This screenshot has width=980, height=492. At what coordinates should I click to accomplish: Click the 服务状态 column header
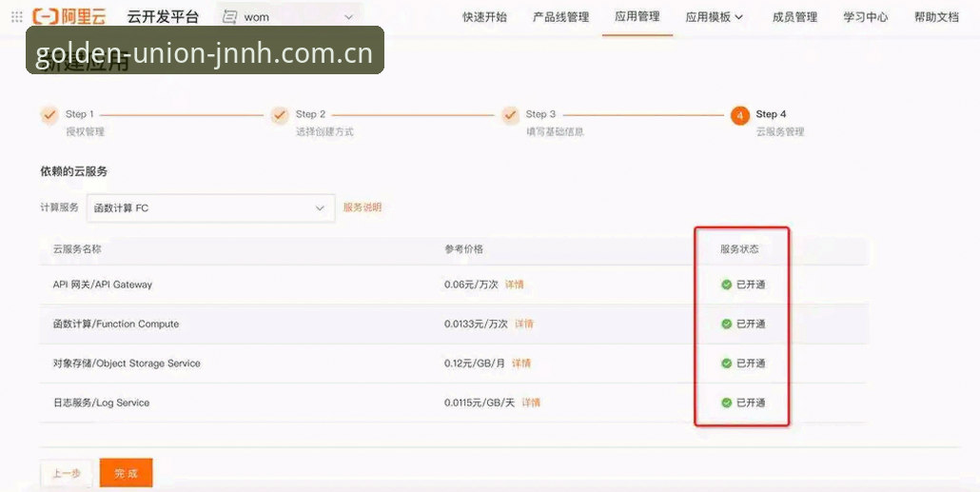pyautogui.click(x=739, y=248)
